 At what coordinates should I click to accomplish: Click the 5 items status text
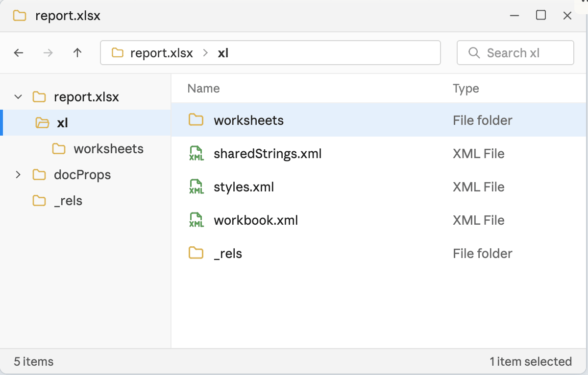34,362
